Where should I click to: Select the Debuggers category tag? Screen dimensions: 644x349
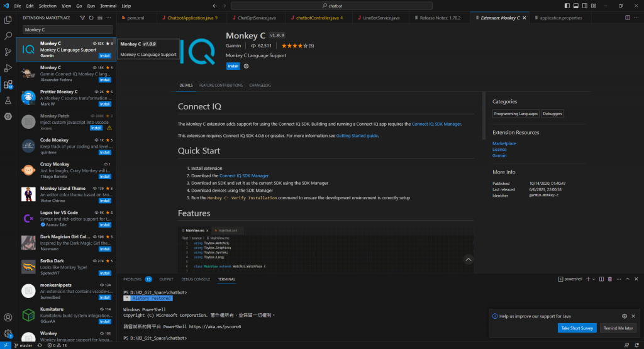coord(552,114)
